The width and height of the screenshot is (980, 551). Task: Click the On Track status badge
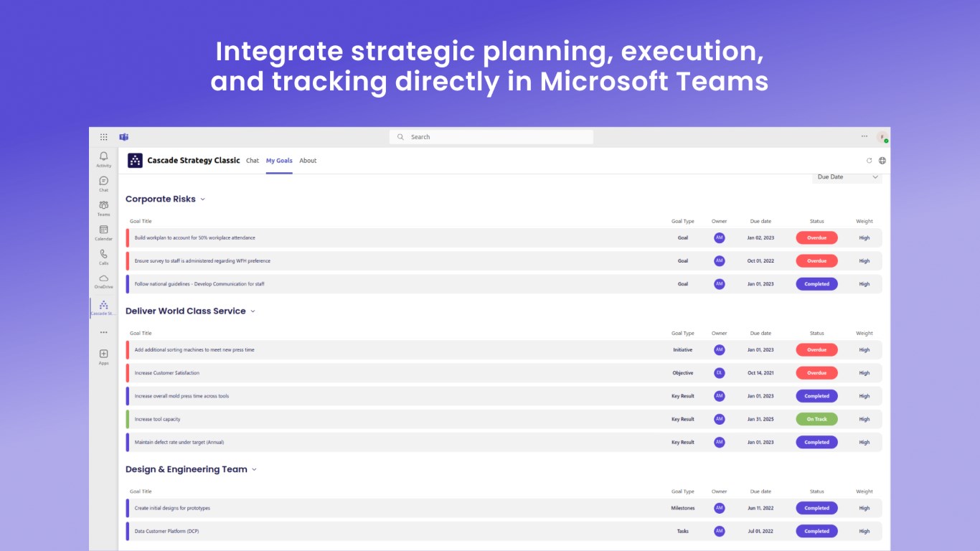point(816,419)
